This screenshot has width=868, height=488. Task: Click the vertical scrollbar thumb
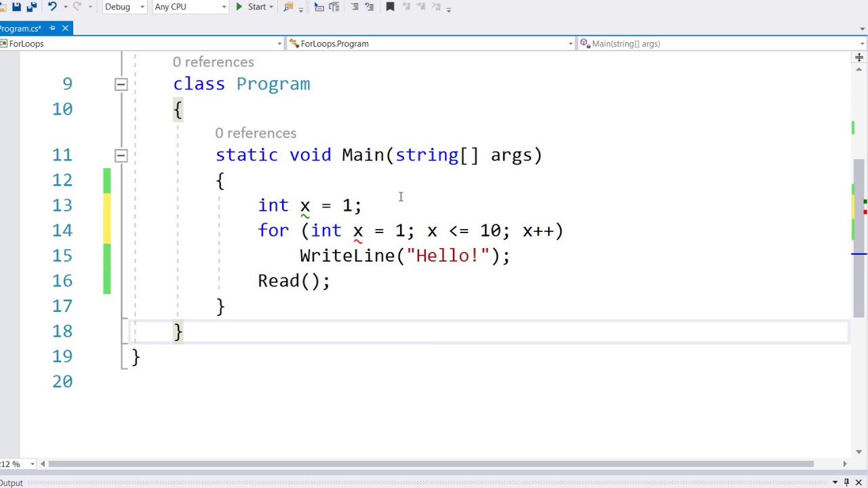[x=859, y=238]
